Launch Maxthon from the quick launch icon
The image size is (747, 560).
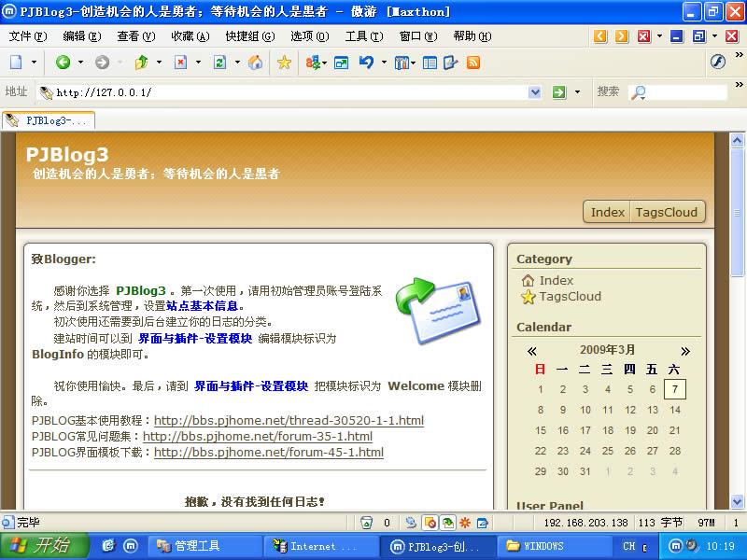pyautogui.click(x=131, y=546)
